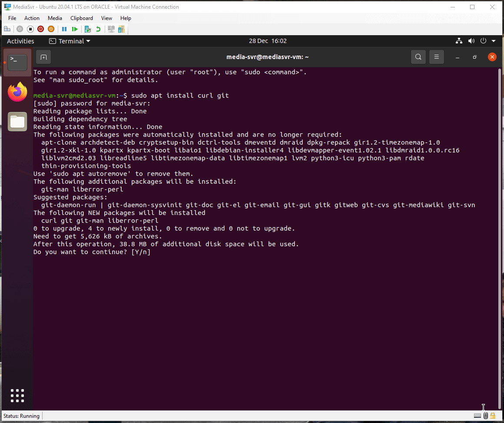
Task: Click the 'git-man liberror-perl' line under additional packages
Action: pyautogui.click(x=82, y=189)
